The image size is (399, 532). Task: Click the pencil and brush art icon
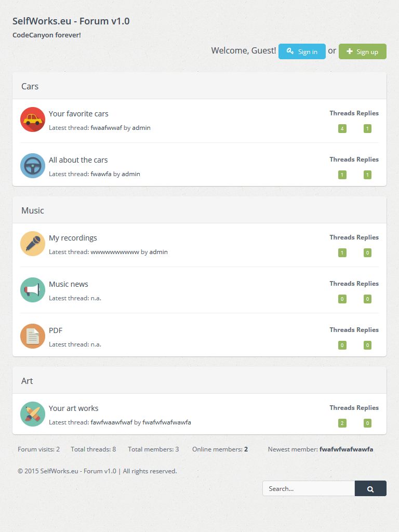point(33,414)
